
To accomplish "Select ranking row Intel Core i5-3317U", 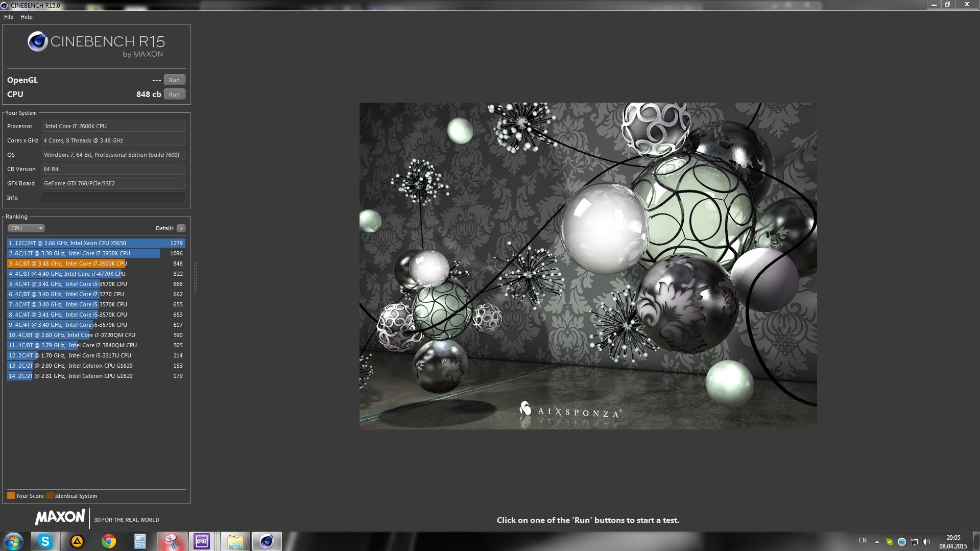I will pos(96,355).
